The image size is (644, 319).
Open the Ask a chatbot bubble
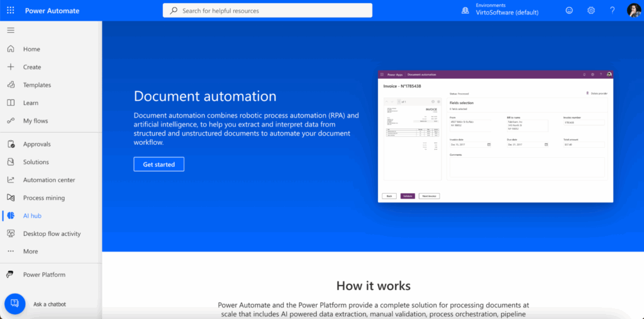point(15,304)
